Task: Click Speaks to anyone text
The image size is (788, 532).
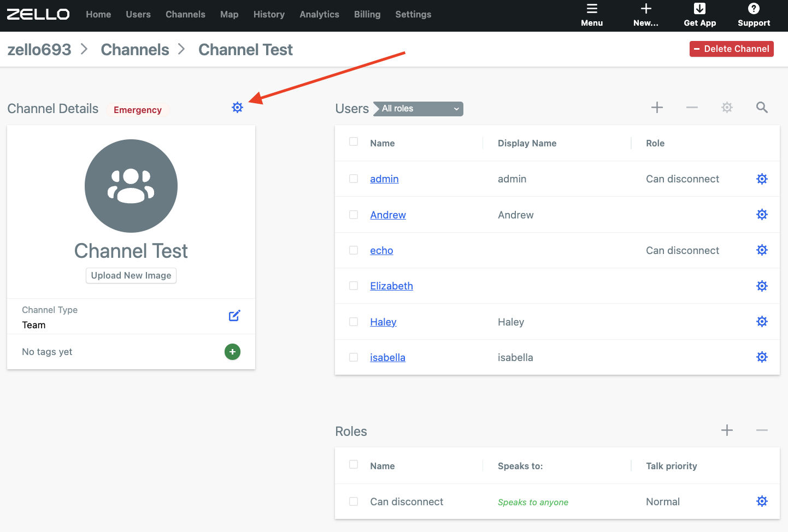Action: [533, 502]
